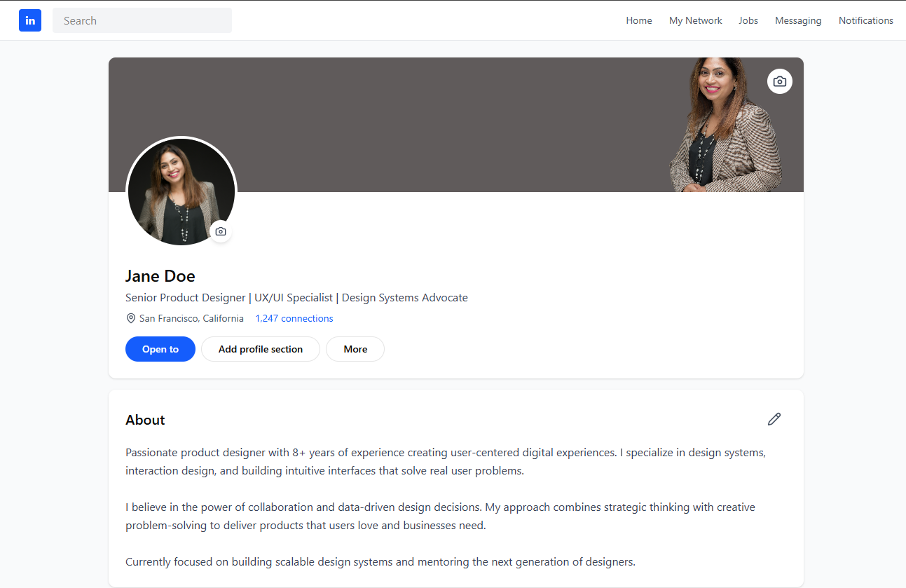This screenshot has width=906, height=588.
Task: Click the location pin icon beside San Francisco
Action: (x=130, y=317)
